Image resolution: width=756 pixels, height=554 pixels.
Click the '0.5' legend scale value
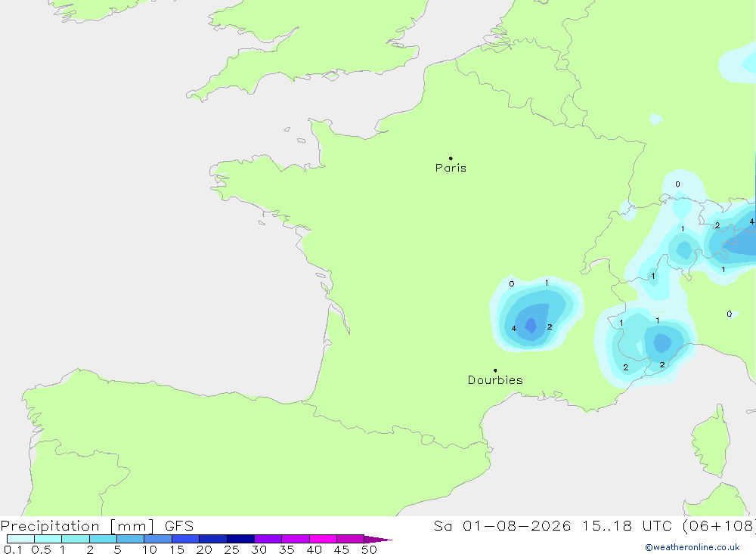41,549
